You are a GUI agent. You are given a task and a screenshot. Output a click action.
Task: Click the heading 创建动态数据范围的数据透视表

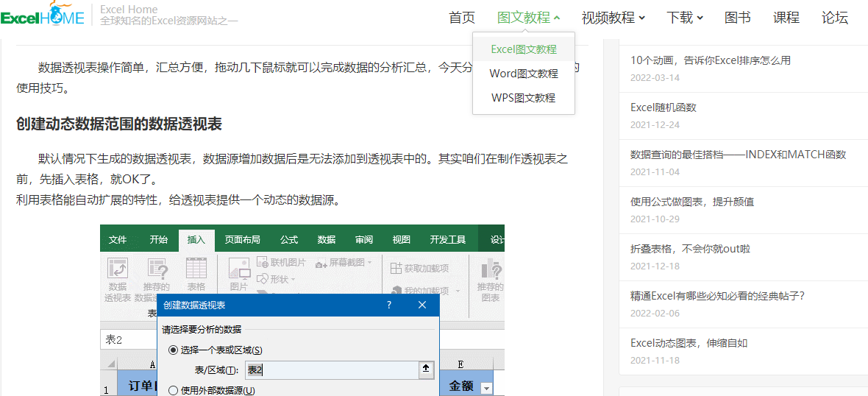(x=119, y=124)
